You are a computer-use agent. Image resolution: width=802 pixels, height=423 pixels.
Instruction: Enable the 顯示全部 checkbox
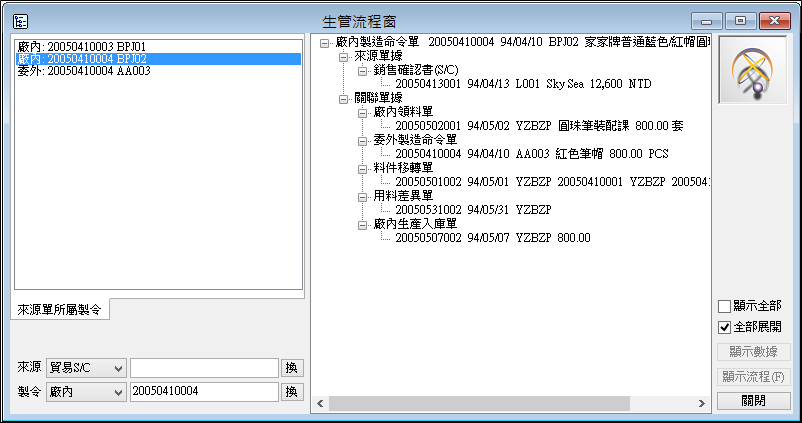(725, 306)
